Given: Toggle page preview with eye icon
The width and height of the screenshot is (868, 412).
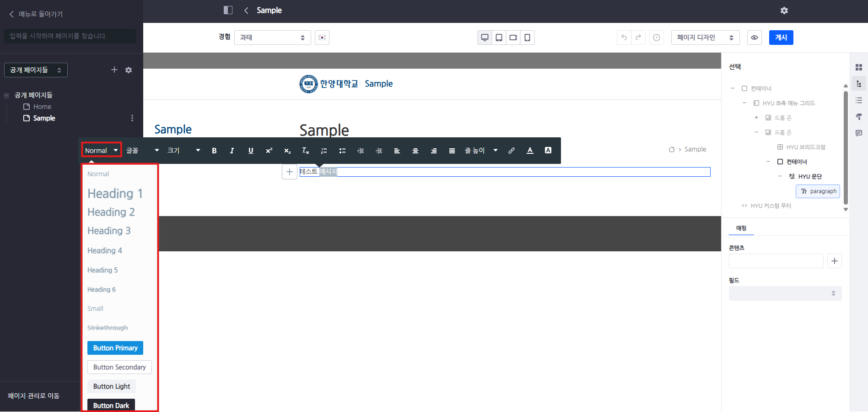Looking at the screenshot, I should (x=755, y=38).
